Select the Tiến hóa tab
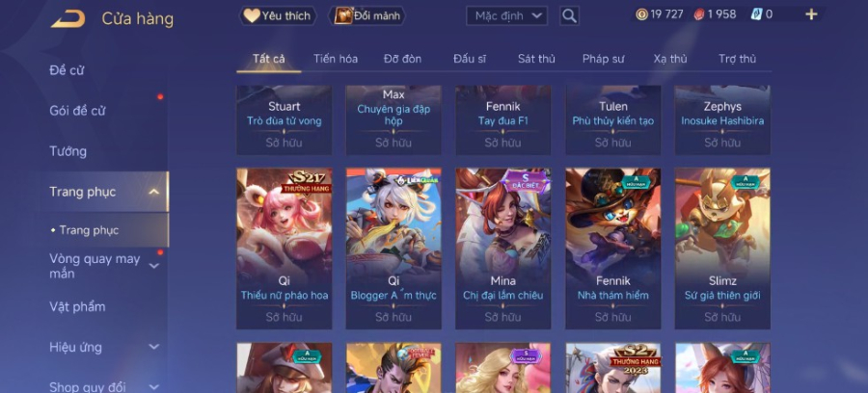This screenshot has height=393, width=868. 336,59
